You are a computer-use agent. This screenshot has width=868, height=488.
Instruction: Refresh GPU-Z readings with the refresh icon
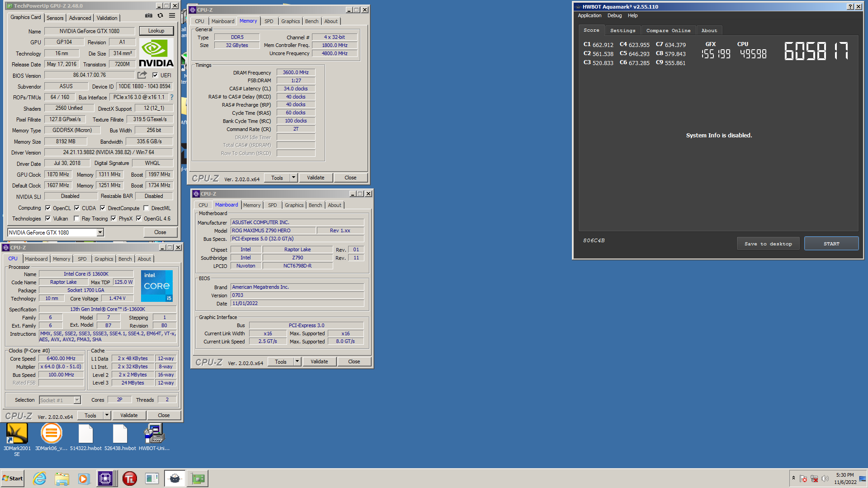(160, 16)
